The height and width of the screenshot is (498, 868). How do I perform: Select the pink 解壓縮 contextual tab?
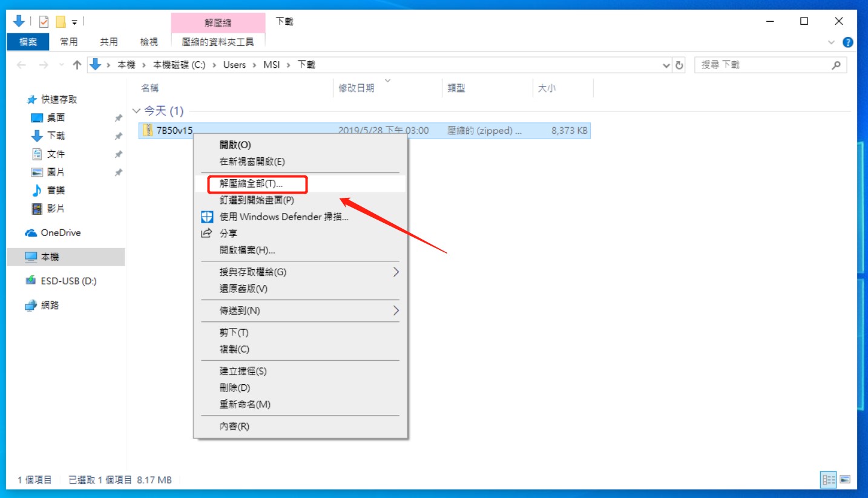218,23
